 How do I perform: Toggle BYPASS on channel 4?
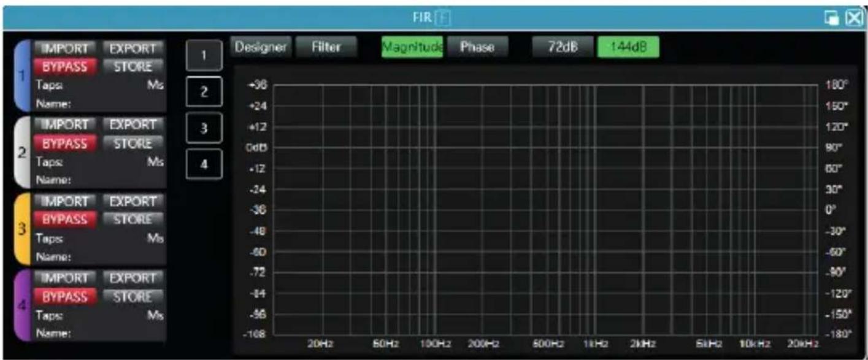click(64, 297)
